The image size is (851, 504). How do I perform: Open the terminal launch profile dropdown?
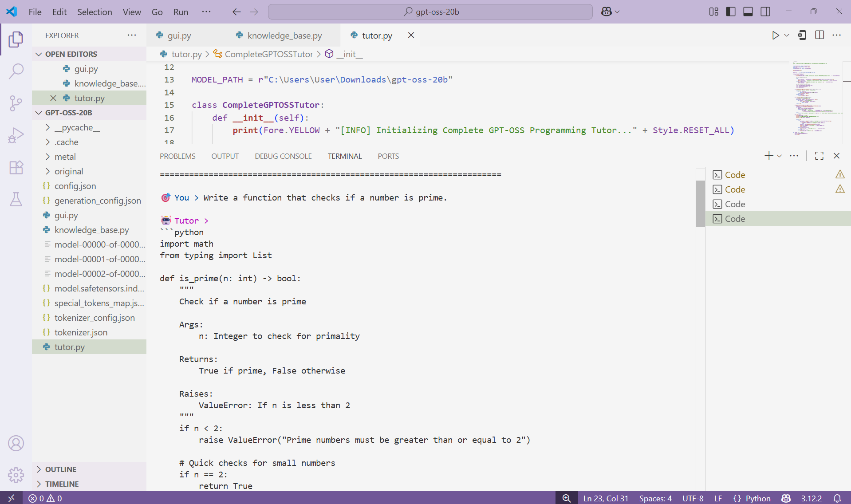(x=779, y=156)
